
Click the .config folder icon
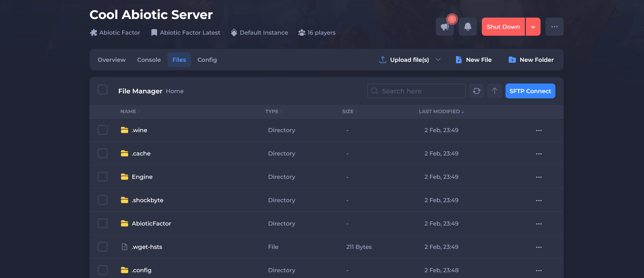(x=125, y=270)
